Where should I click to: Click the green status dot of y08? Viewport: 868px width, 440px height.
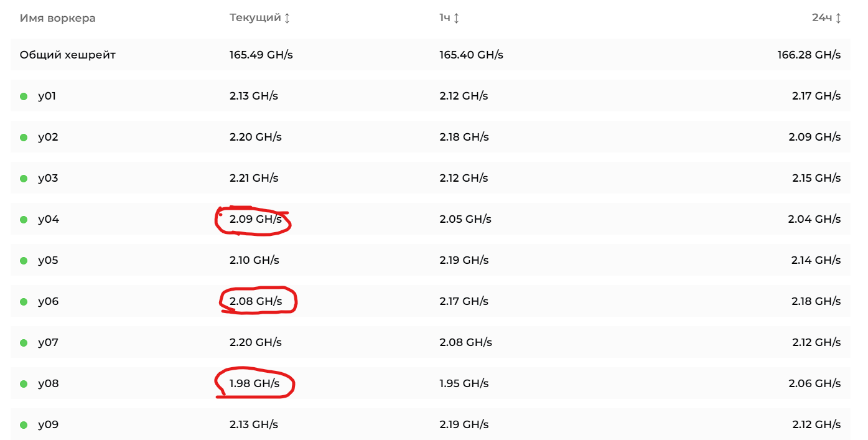coord(24,384)
